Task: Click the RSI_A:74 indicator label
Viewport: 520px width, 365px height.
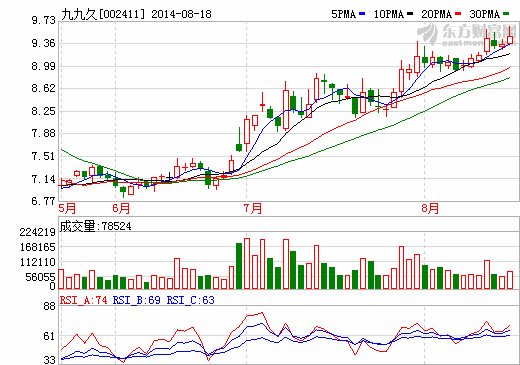Action: pyautogui.click(x=84, y=300)
